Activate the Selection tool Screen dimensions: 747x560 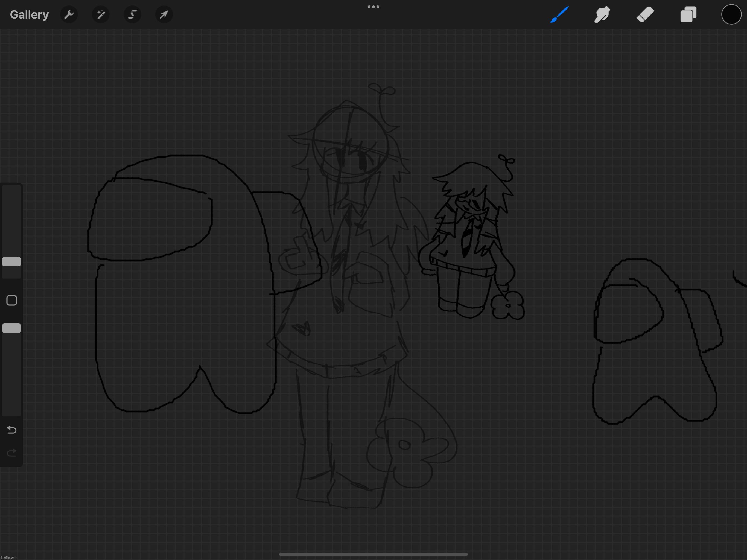[x=132, y=14]
